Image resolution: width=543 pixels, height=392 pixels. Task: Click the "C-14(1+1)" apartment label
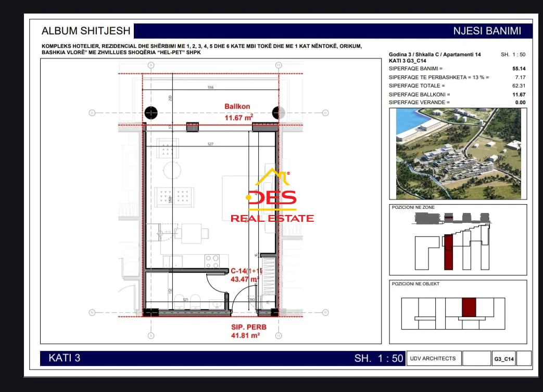pyautogui.click(x=246, y=271)
